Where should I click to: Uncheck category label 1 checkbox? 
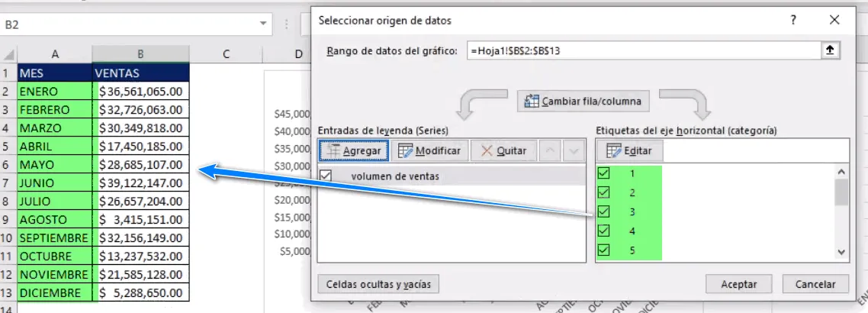coord(604,173)
